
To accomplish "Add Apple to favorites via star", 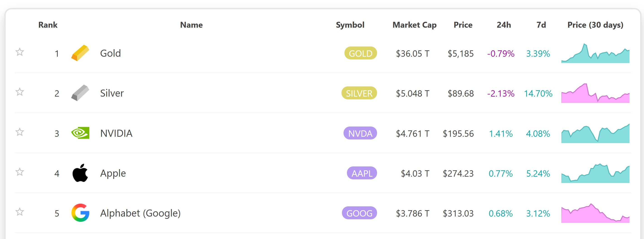I will pyautogui.click(x=20, y=172).
